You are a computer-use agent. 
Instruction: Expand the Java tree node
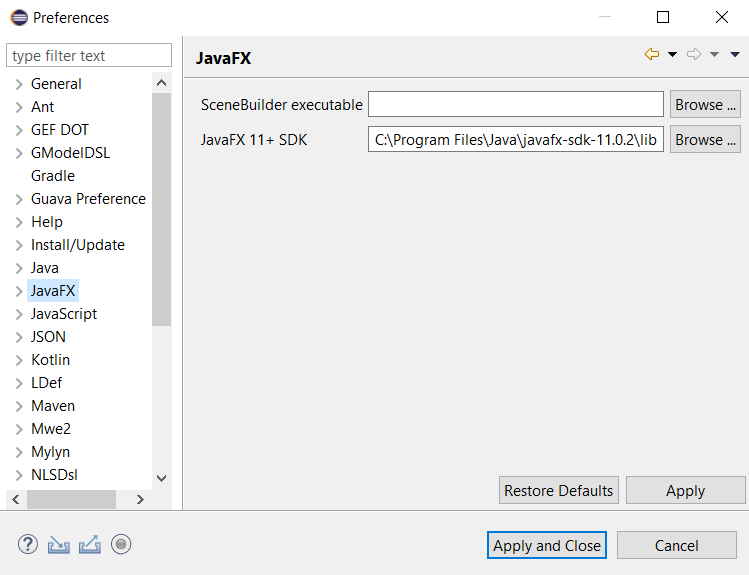[x=19, y=268]
